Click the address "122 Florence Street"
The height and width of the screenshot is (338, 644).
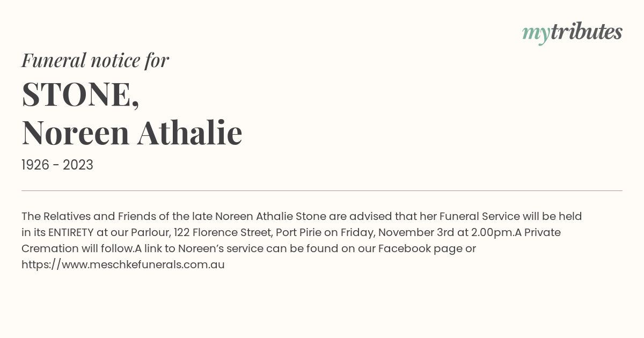(223, 232)
